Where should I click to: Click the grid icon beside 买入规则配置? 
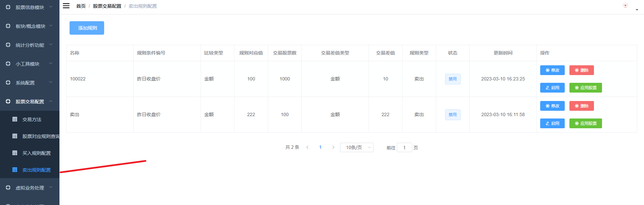click(15, 153)
